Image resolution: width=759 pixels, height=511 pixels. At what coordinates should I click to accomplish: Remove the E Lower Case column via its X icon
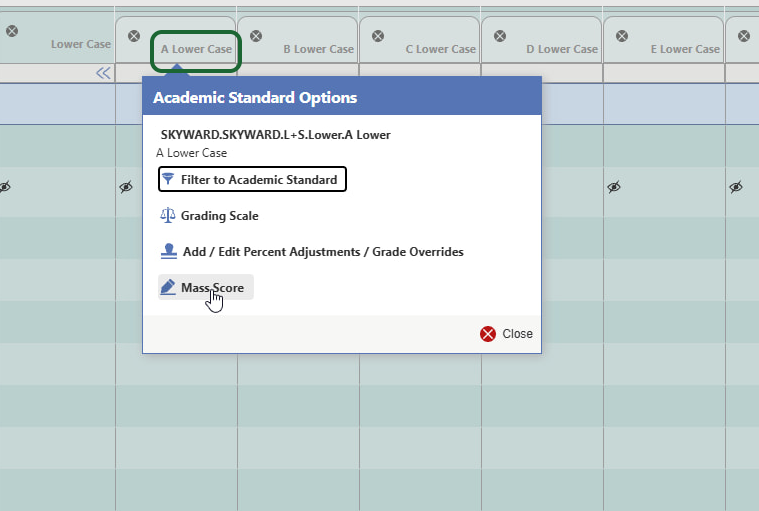(622, 36)
